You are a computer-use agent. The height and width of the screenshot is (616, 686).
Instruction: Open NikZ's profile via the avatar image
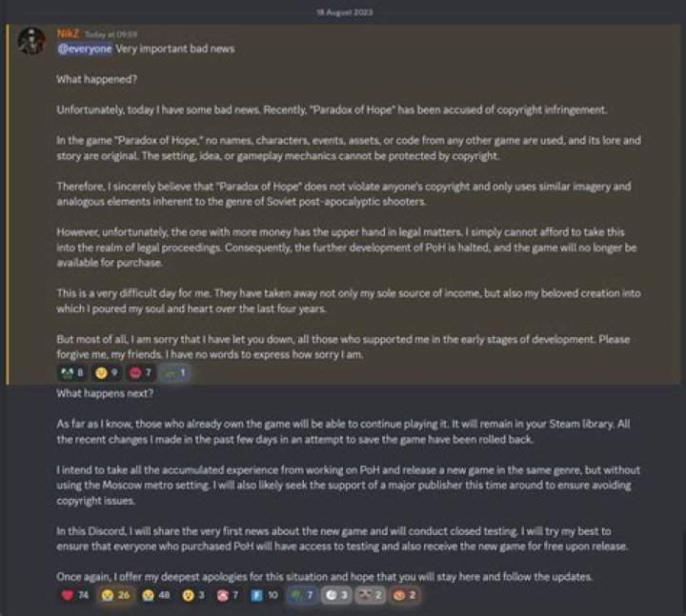(x=32, y=41)
